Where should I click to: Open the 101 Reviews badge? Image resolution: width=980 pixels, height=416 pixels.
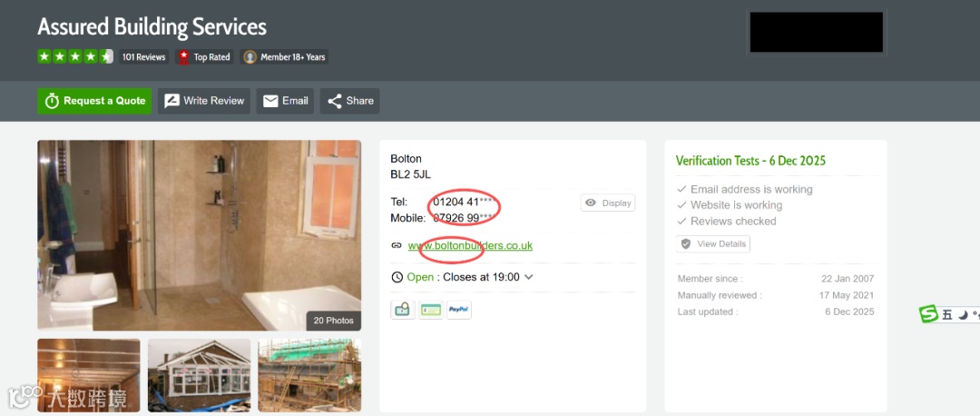coord(143,57)
